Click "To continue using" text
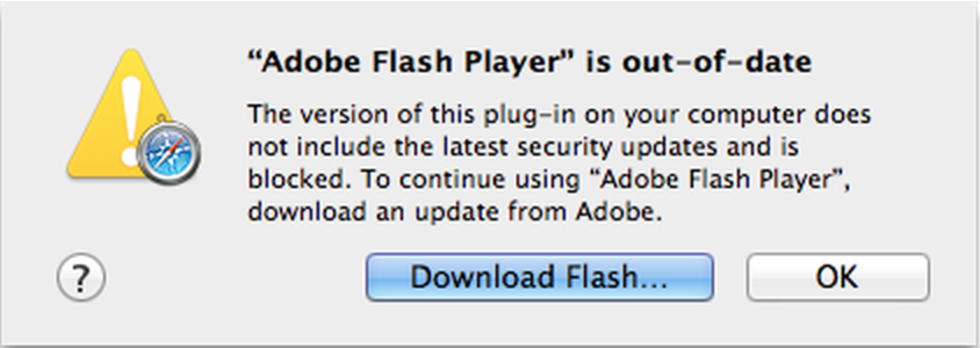Image resolution: width=980 pixels, height=348 pixels. point(471,179)
